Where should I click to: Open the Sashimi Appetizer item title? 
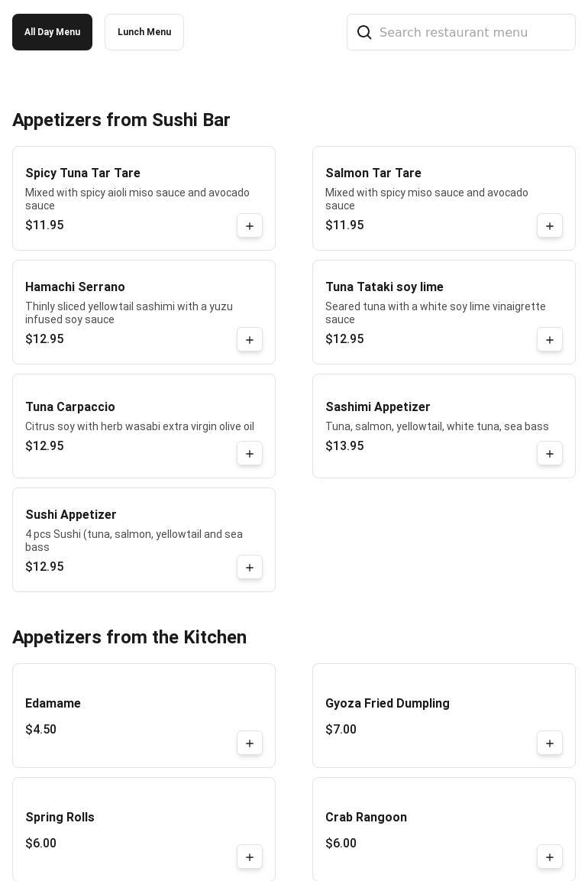point(378,407)
